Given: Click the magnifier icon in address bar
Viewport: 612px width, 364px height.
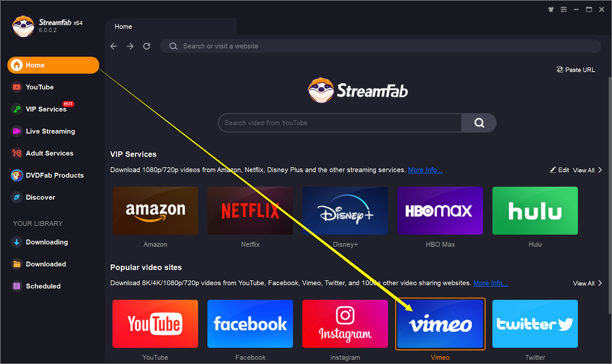Looking at the screenshot, I should click(173, 46).
